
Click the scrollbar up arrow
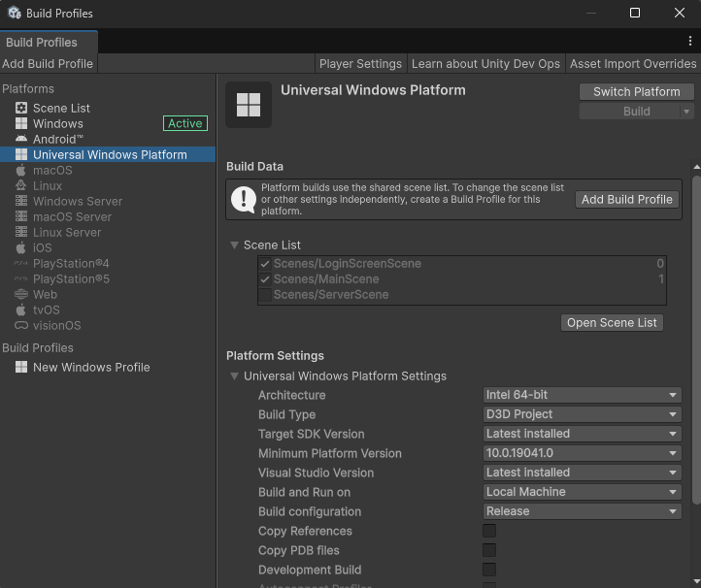pyautogui.click(x=696, y=167)
